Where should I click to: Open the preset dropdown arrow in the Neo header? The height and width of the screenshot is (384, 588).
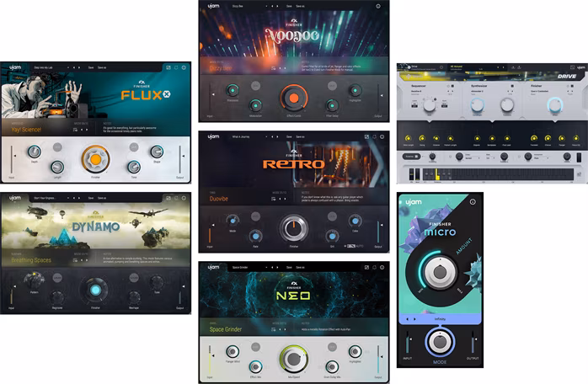tap(266, 268)
